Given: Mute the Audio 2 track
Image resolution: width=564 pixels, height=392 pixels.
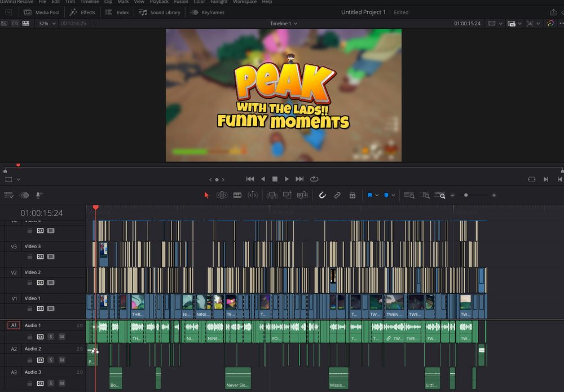Looking at the screenshot, I should click(62, 360).
